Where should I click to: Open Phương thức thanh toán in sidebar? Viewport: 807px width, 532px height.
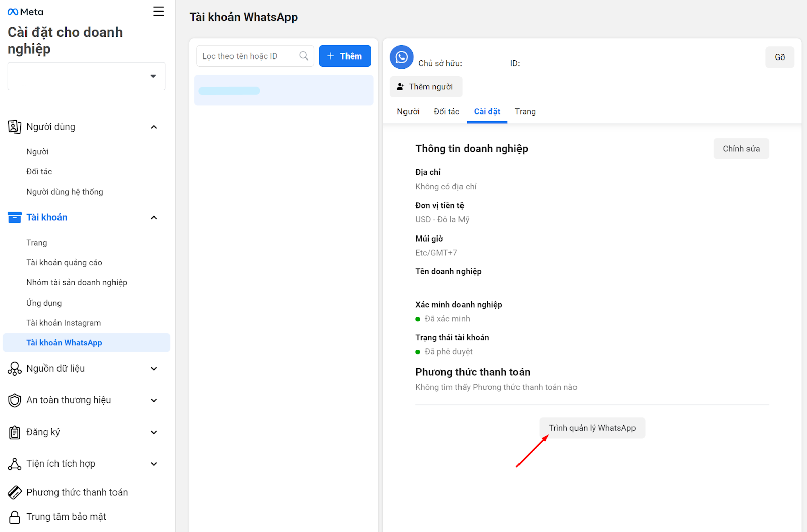click(77, 492)
